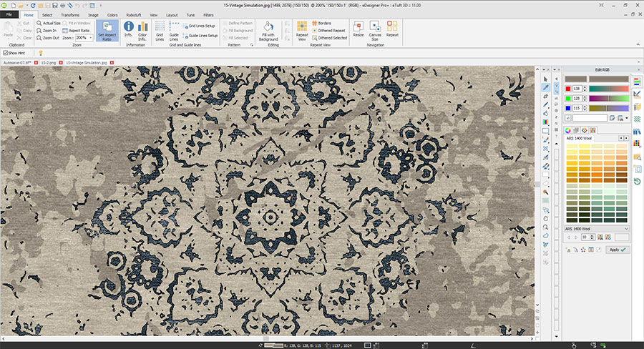This screenshot has width=644, height=349.
Task: Open the Color Info. panel
Action: (142, 29)
